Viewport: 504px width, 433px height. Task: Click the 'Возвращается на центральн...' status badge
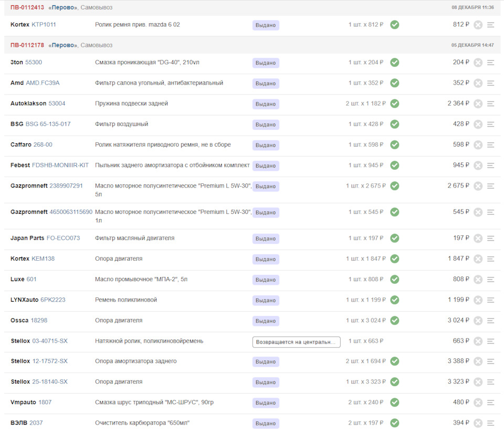click(296, 342)
